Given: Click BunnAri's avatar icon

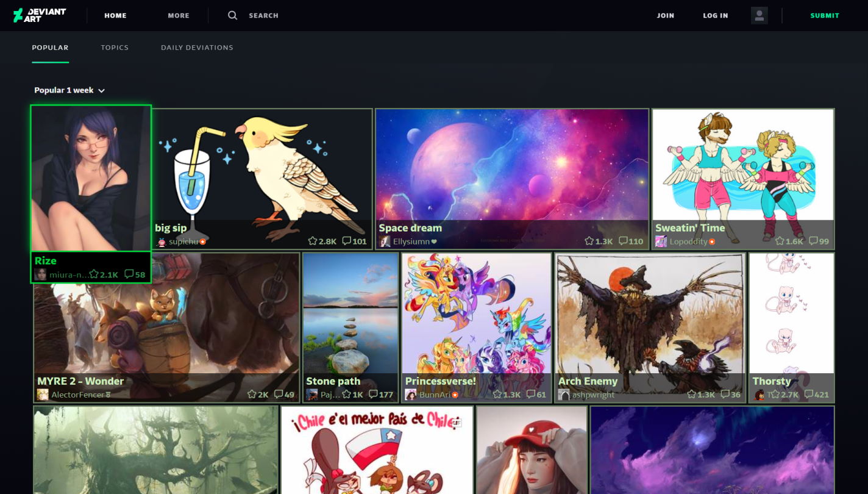Looking at the screenshot, I should tap(411, 395).
